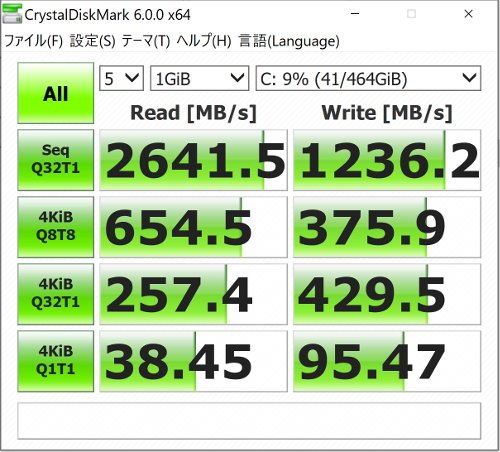Click the empty comment field at bottom
Screen dimensions: 500x452
click(249, 421)
